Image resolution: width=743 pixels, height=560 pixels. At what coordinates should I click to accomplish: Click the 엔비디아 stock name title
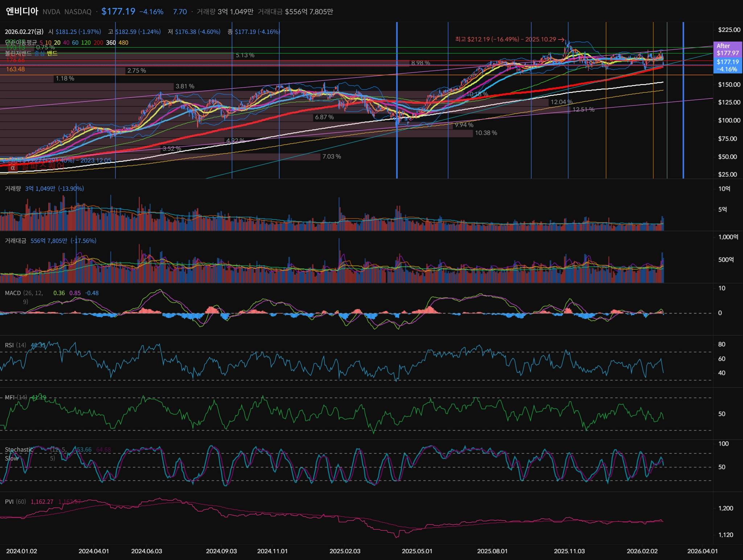22,11
